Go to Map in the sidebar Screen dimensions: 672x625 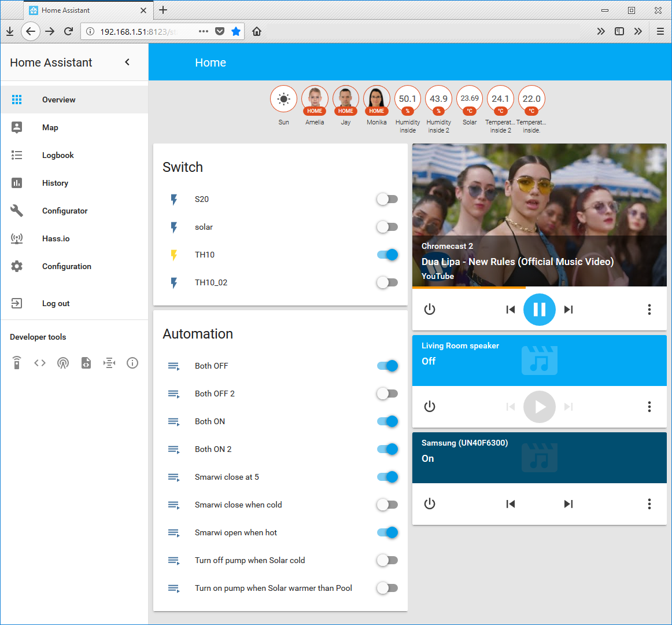click(75, 127)
